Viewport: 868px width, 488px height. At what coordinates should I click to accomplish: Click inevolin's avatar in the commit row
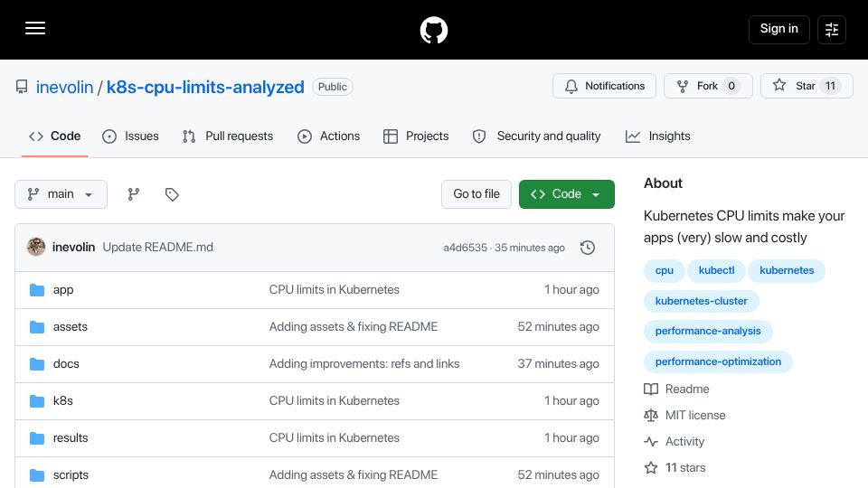point(36,247)
